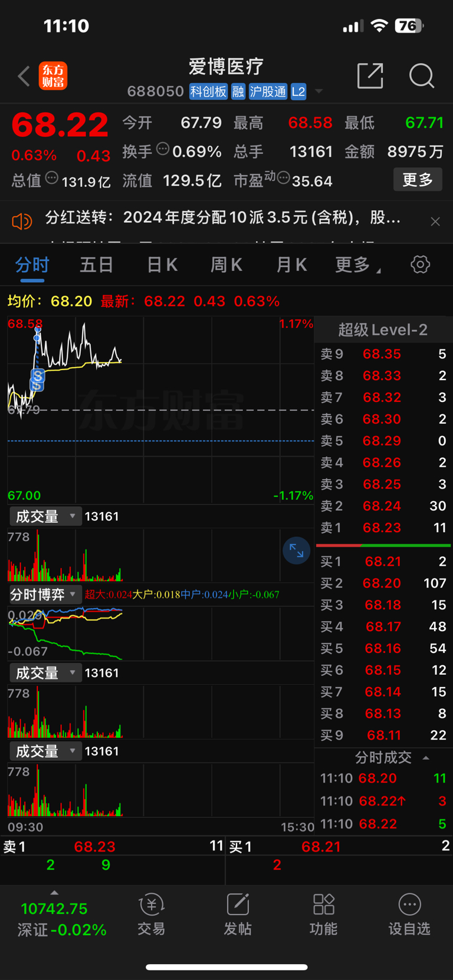Tap the 11:10 trade at 68.22↑

pyautogui.click(x=383, y=801)
